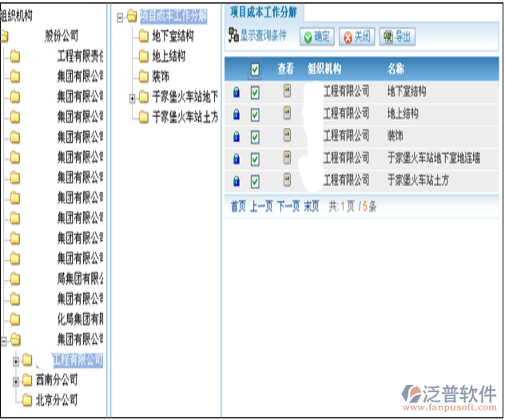Click folder icon of 股份公司 root
The image size is (505, 420).
point(4,36)
